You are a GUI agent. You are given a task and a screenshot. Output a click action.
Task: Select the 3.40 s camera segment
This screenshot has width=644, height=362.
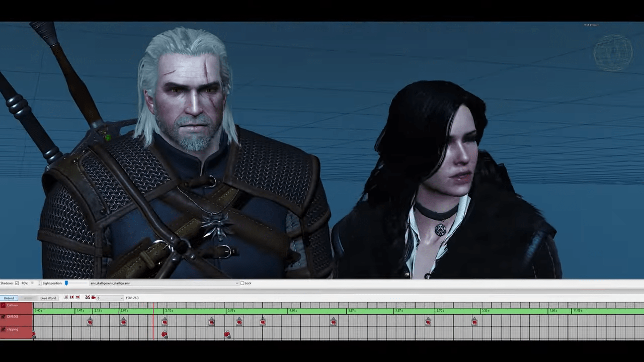click(54, 311)
